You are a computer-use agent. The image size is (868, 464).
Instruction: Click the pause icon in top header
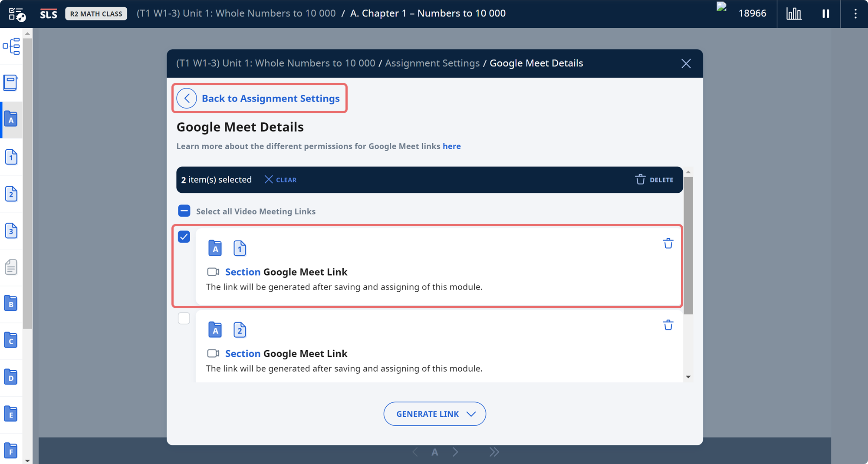[825, 14]
